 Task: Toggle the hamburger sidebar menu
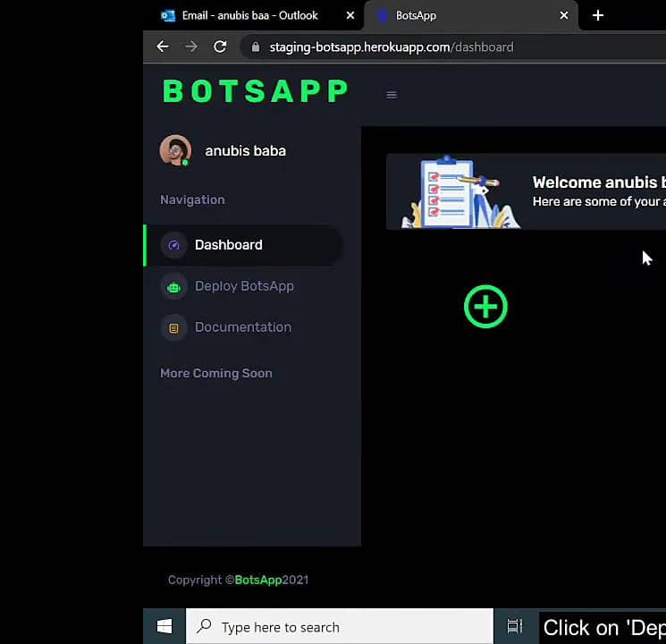392,95
